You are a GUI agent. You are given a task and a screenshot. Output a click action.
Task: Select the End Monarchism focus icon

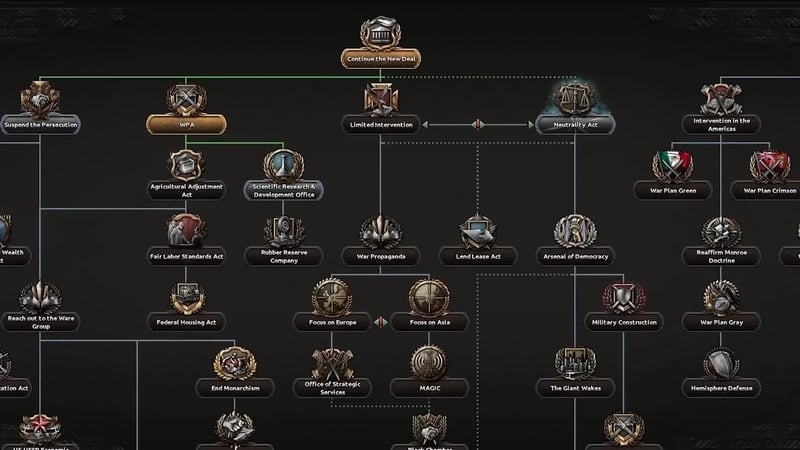(235, 363)
